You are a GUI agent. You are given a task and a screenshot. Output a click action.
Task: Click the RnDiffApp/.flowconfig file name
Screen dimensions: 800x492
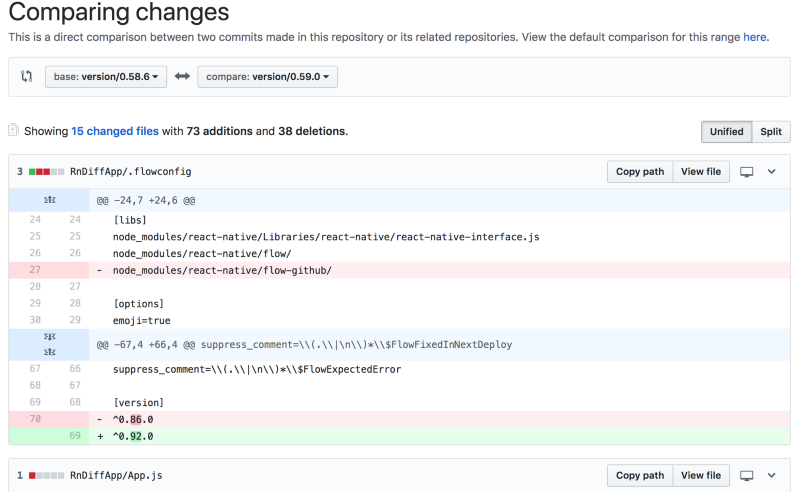click(x=130, y=172)
